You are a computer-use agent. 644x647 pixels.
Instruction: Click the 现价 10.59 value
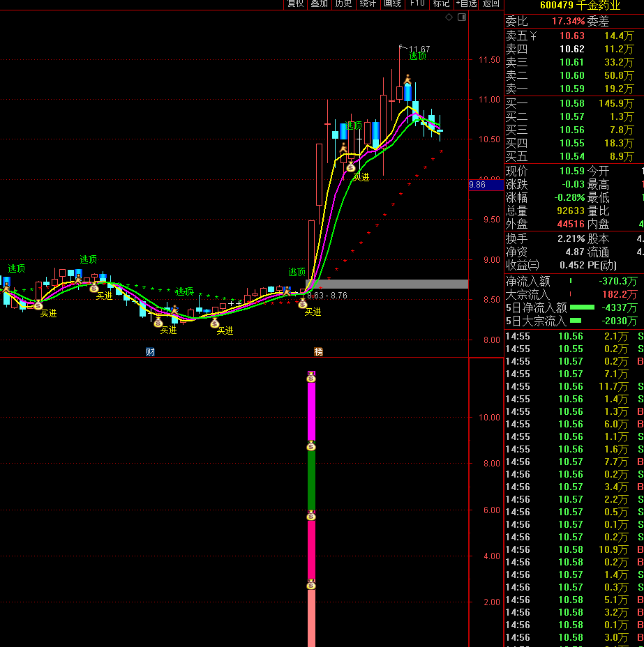coord(572,171)
